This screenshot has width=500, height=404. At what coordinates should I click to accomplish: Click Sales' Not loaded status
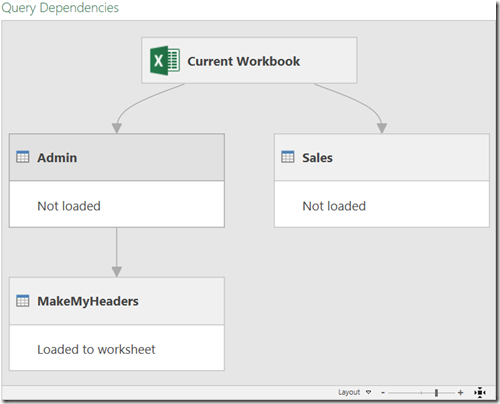point(334,206)
